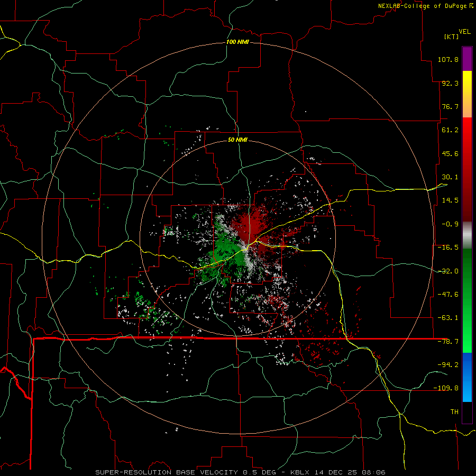Click the Super-Resolution Base Velocity caption
This screenshot has height=476, width=476.
[x=240, y=472]
